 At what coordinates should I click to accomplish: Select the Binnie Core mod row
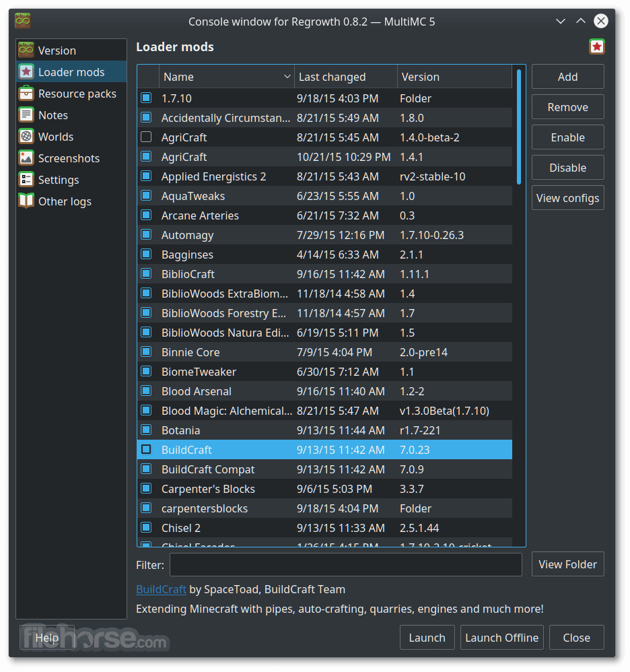(324, 352)
